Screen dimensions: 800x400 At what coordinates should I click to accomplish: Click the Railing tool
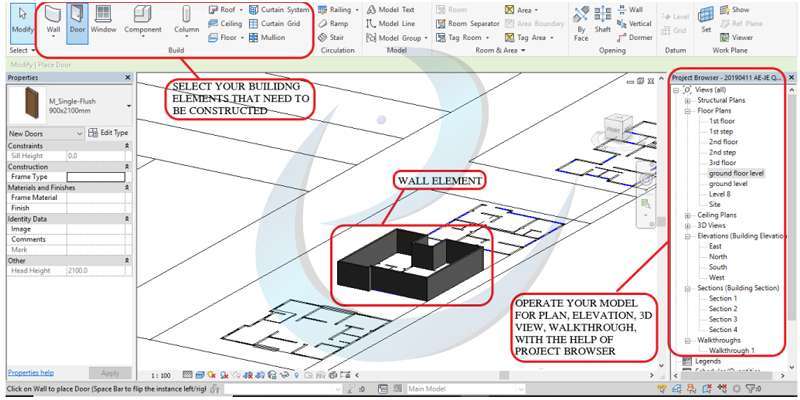[x=338, y=10]
